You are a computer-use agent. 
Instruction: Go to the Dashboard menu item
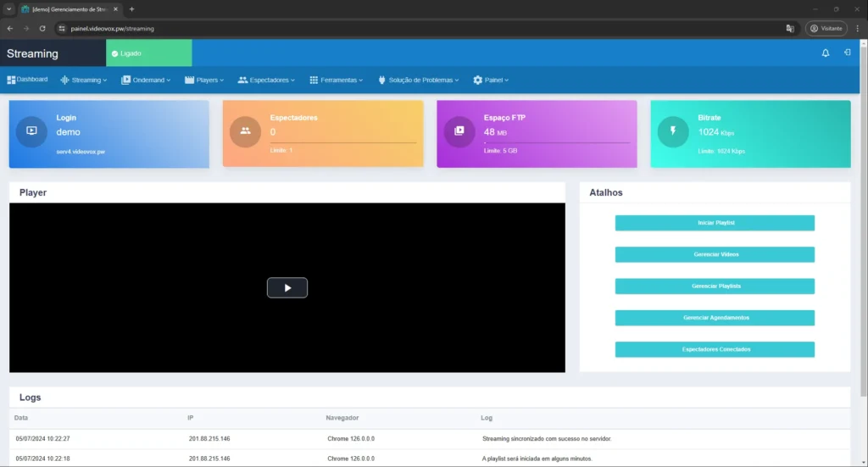coord(27,80)
